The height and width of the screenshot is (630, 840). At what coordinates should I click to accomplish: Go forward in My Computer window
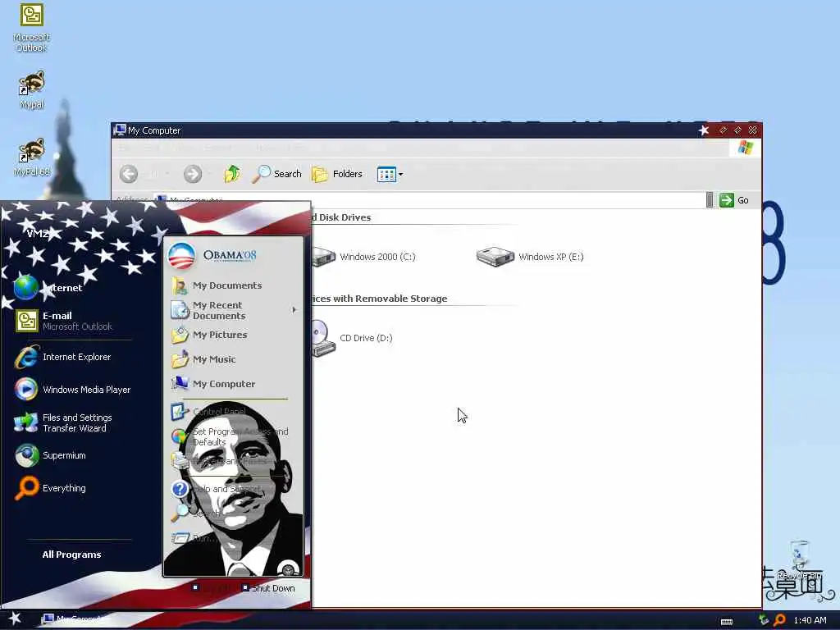(x=192, y=174)
